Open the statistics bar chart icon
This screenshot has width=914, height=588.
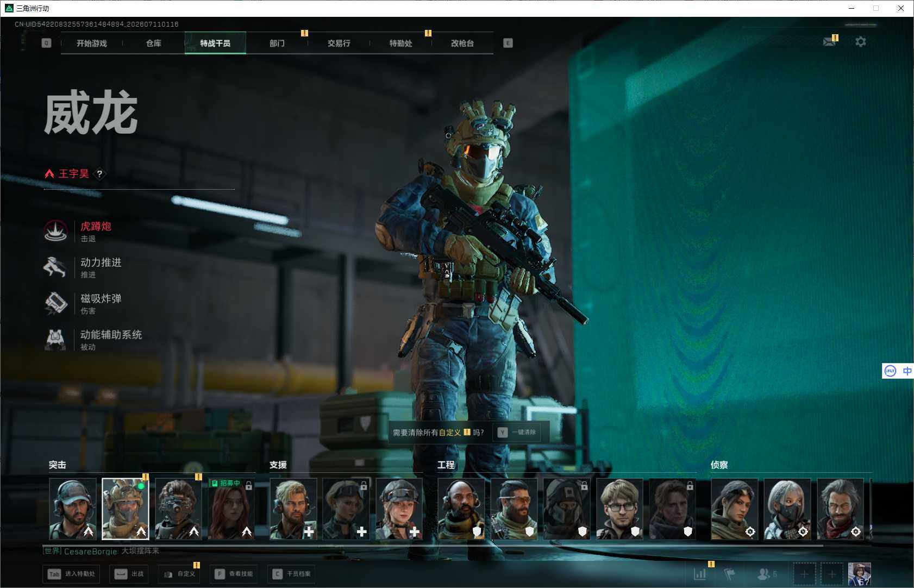click(700, 574)
